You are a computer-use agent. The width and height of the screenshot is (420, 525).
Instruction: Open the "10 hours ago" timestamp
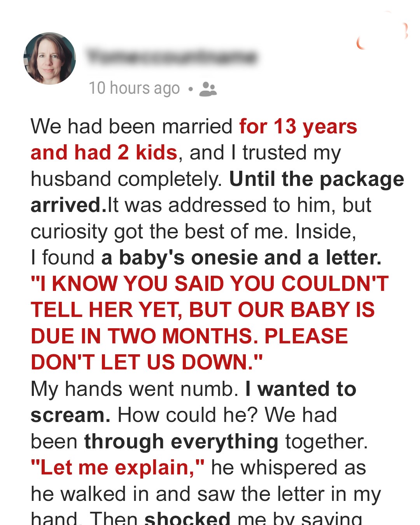point(134,88)
